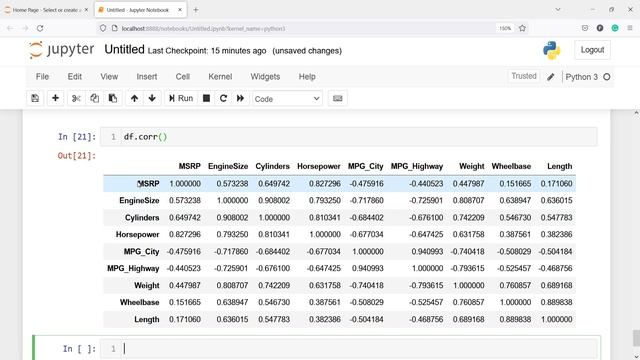Click into the empty code cell

(350, 349)
